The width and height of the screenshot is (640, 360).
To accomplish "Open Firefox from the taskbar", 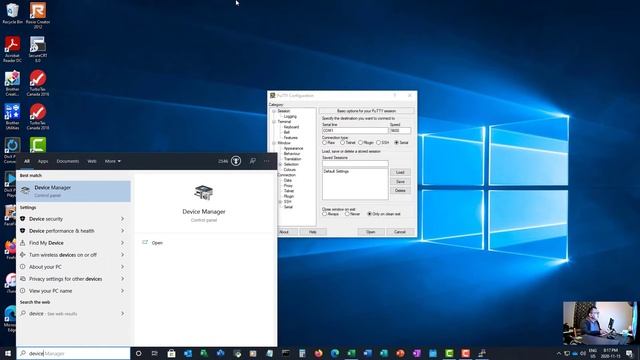I will point(318,353).
